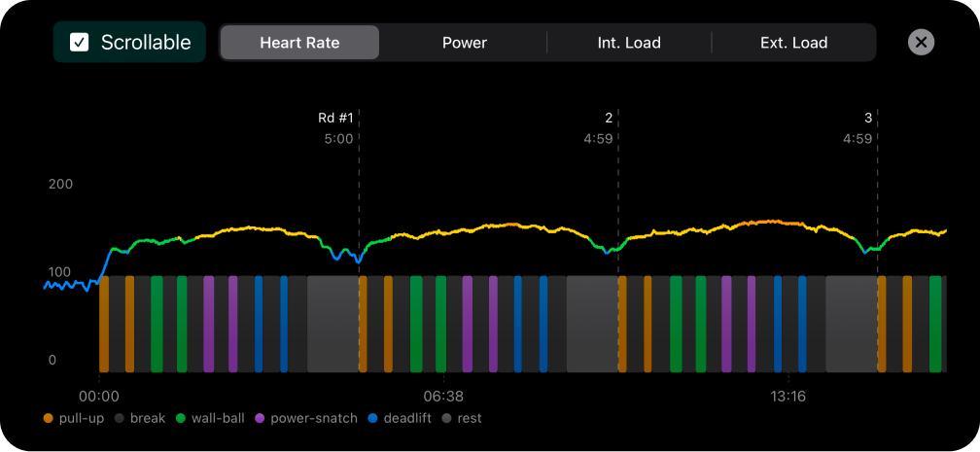The image size is (980, 452).
Task: Close the chart panel with X button
Action: point(922,43)
